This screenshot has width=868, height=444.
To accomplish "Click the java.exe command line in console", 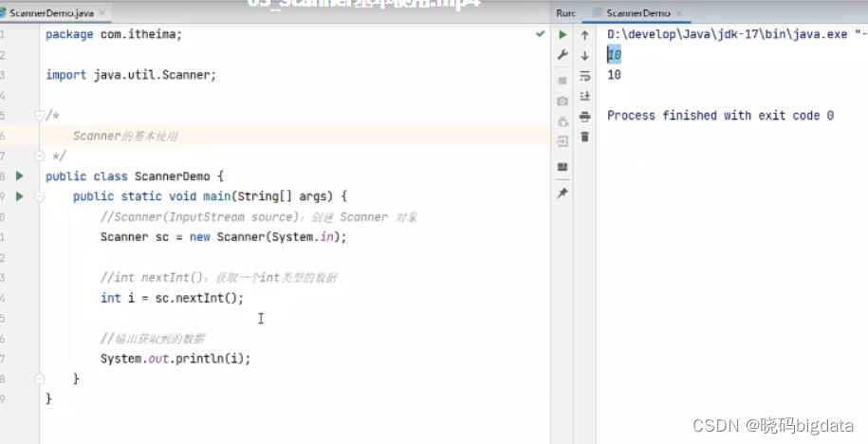I will pyautogui.click(x=737, y=34).
